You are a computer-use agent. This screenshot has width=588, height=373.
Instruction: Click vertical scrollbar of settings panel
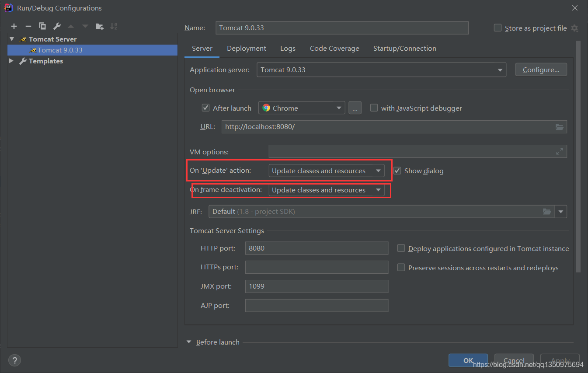point(578,156)
